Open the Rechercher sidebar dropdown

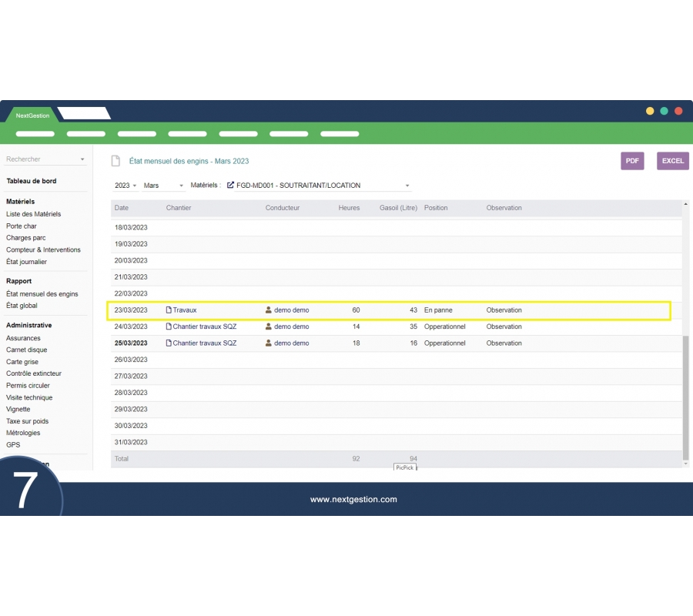click(45, 159)
